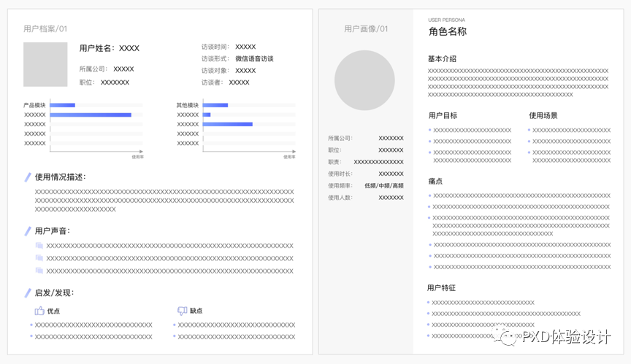Click the longest blue bar in the 其他模块 chart
The width and height of the screenshot is (631, 364).
click(x=228, y=124)
